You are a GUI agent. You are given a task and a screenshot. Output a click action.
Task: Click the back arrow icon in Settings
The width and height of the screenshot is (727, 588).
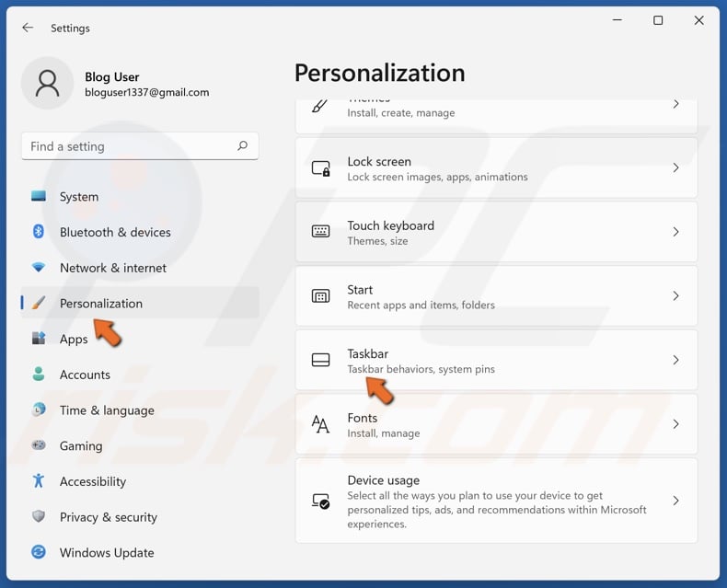pos(28,28)
